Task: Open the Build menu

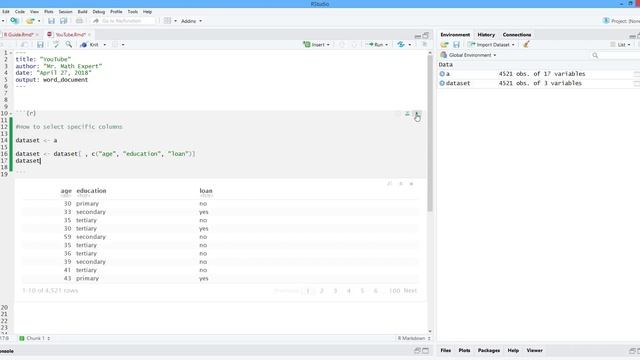Action: tap(82, 12)
